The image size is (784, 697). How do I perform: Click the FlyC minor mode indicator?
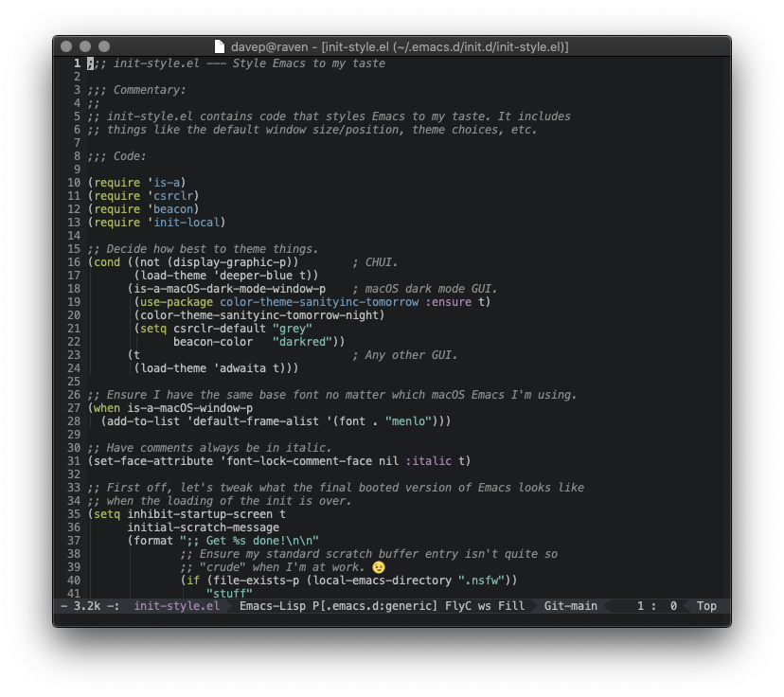coord(458,605)
